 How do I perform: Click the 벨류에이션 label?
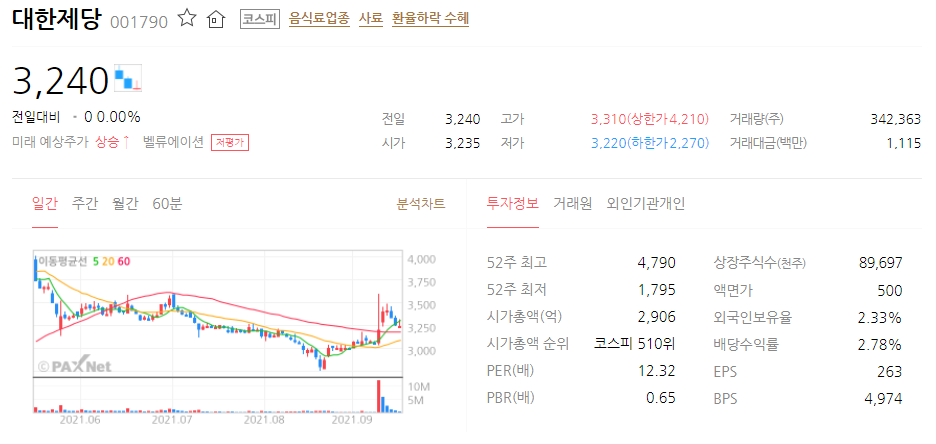174,143
